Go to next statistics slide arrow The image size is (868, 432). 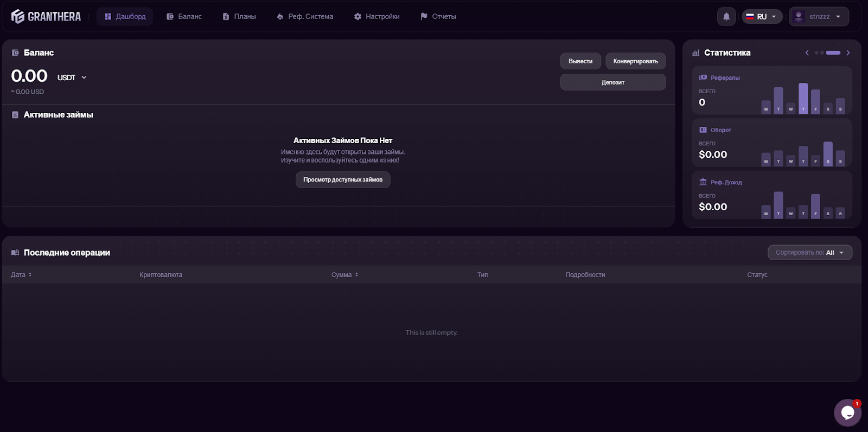848,53
